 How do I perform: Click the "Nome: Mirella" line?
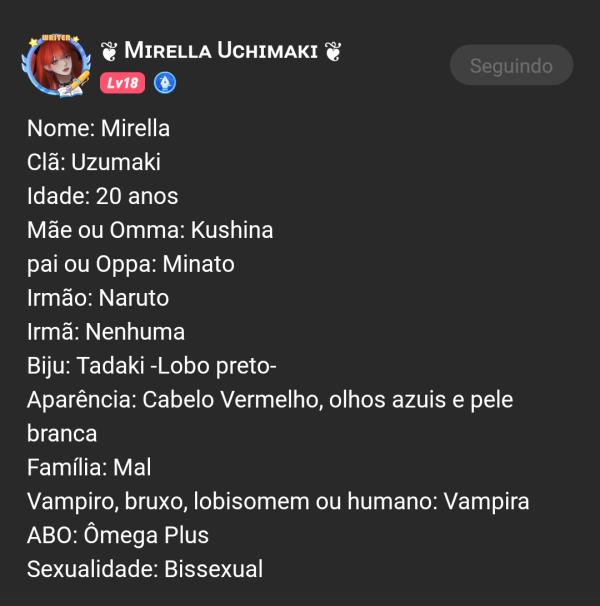[98, 128]
